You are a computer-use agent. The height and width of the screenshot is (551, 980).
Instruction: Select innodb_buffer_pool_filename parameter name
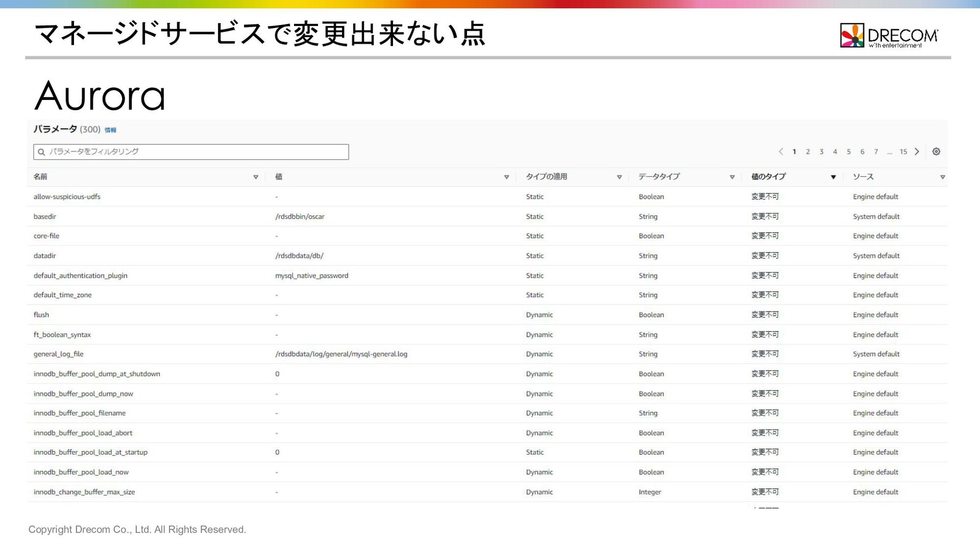point(80,413)
